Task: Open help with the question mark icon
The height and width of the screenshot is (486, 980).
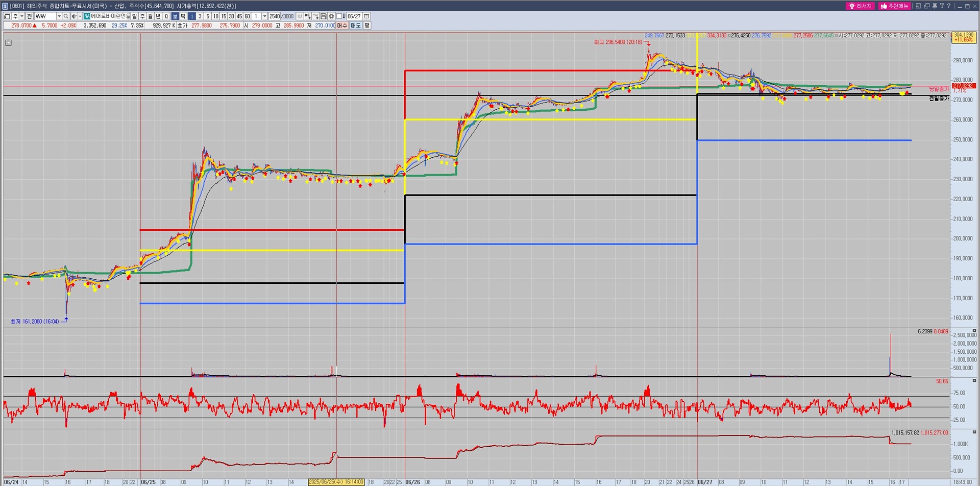Action: tap(949, 6)
